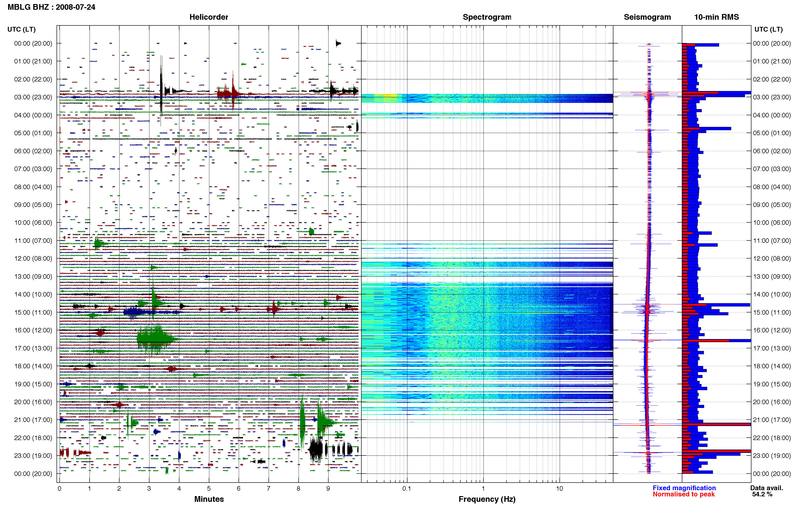Click 03:00 (23:00) on the Helicorder time axis

click(33, 97)
